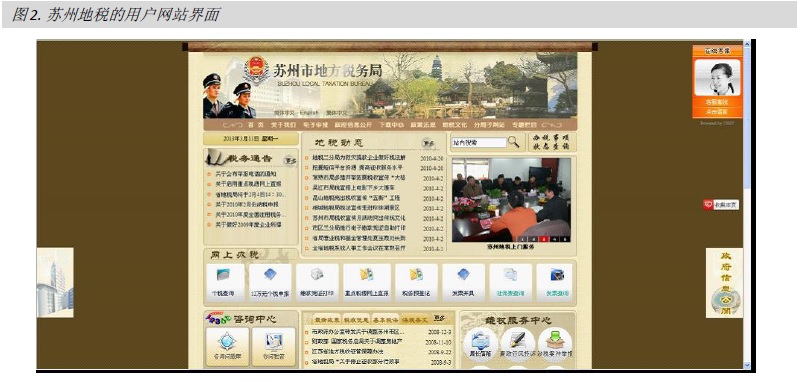Open the 12万元个税申报 icon tile
799x382 pixels.
[x=270, y=283]
